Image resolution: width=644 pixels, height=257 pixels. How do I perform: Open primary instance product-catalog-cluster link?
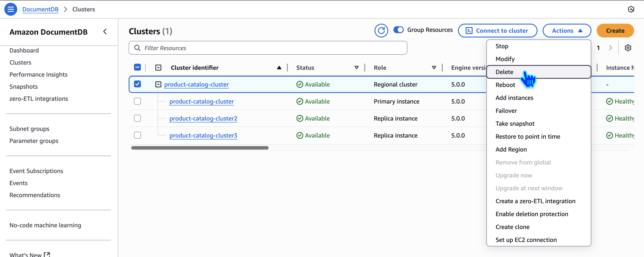point(202,101)
